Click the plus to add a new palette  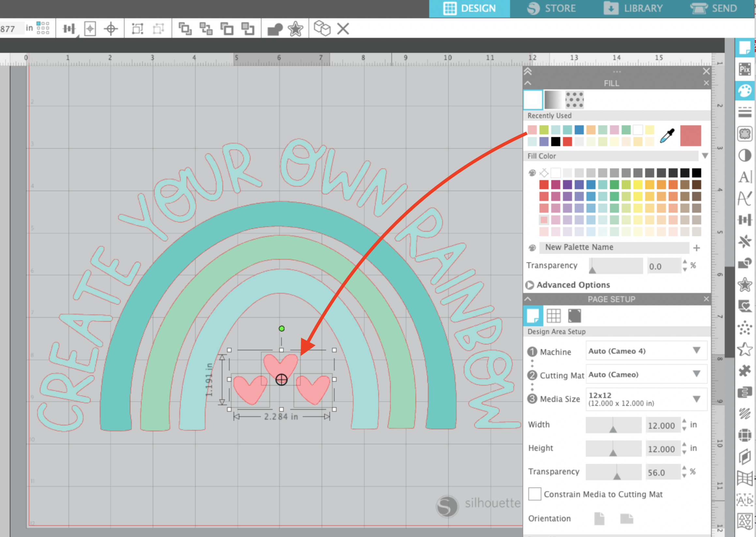pos(696,247)
